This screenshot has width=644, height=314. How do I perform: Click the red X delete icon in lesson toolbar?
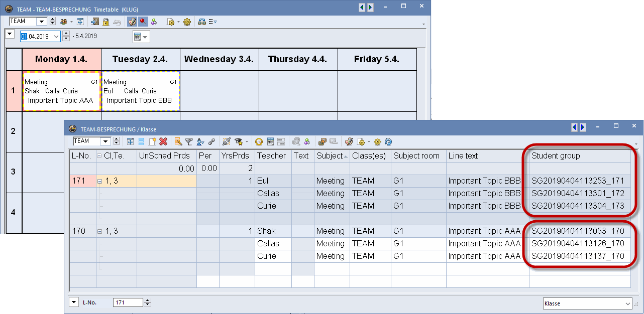click(x=163, y=141)
